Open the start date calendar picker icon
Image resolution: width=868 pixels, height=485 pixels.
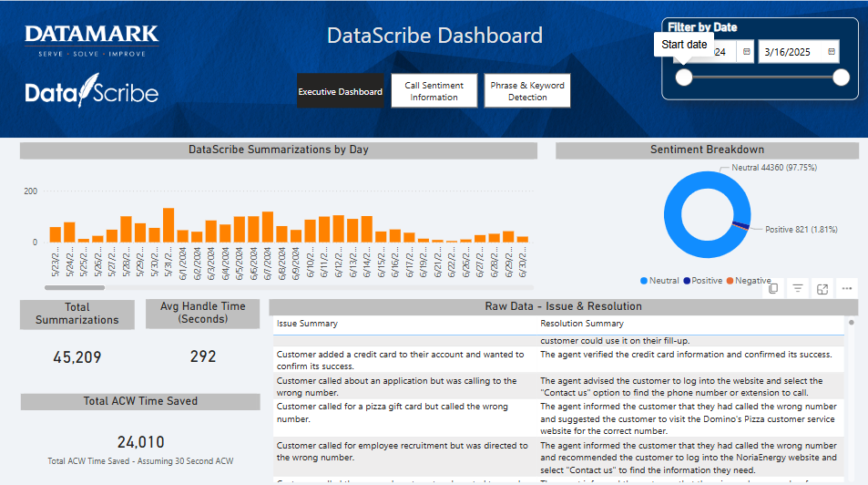746,52
